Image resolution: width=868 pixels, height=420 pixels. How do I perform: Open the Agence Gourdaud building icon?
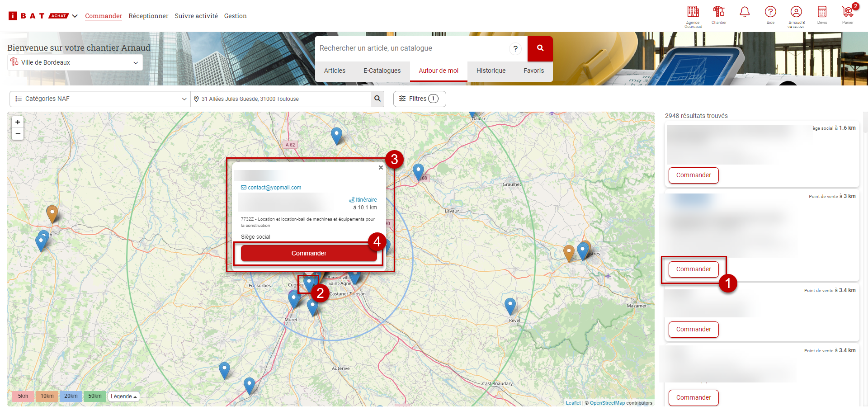(693, 16)
